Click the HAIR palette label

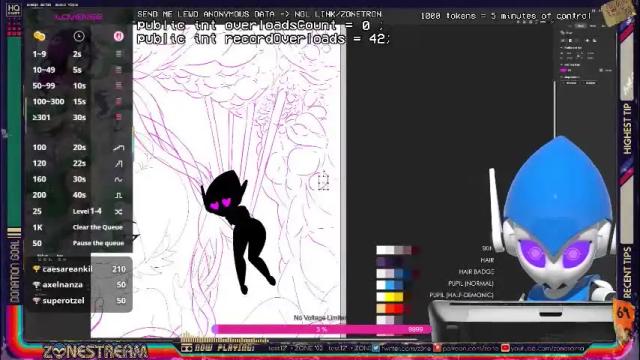pyautogui.click(x=487, y=260)
